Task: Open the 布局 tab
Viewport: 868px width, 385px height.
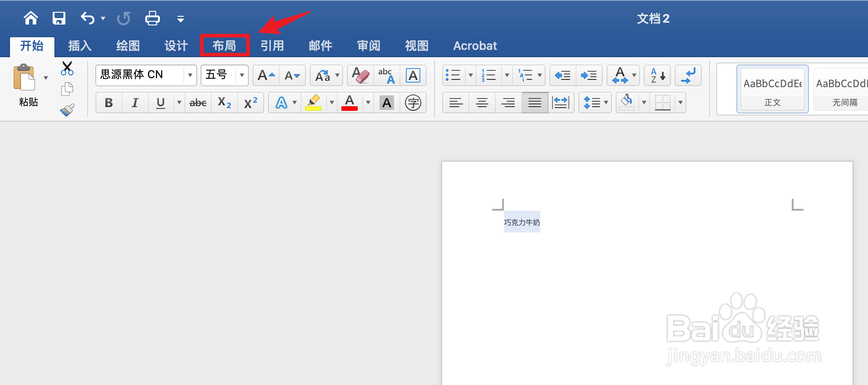Action: coord(224,46)
